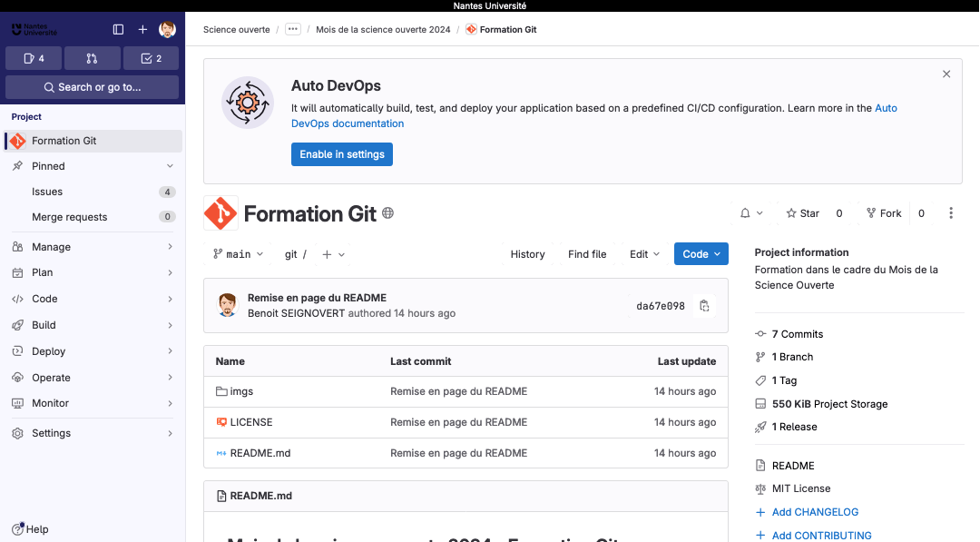This screenshot has height=542, width=980.
Task: Open the imgs row last commit link
Action: coord(459,391)
